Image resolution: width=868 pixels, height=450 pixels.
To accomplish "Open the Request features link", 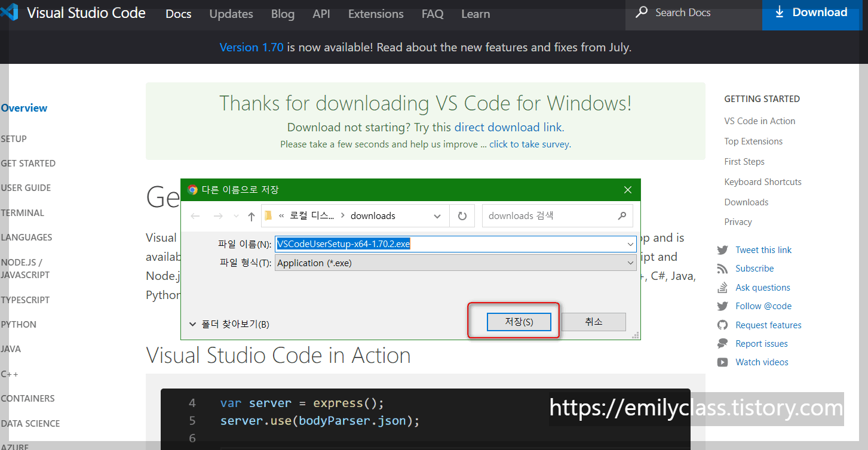I will 768,325.
